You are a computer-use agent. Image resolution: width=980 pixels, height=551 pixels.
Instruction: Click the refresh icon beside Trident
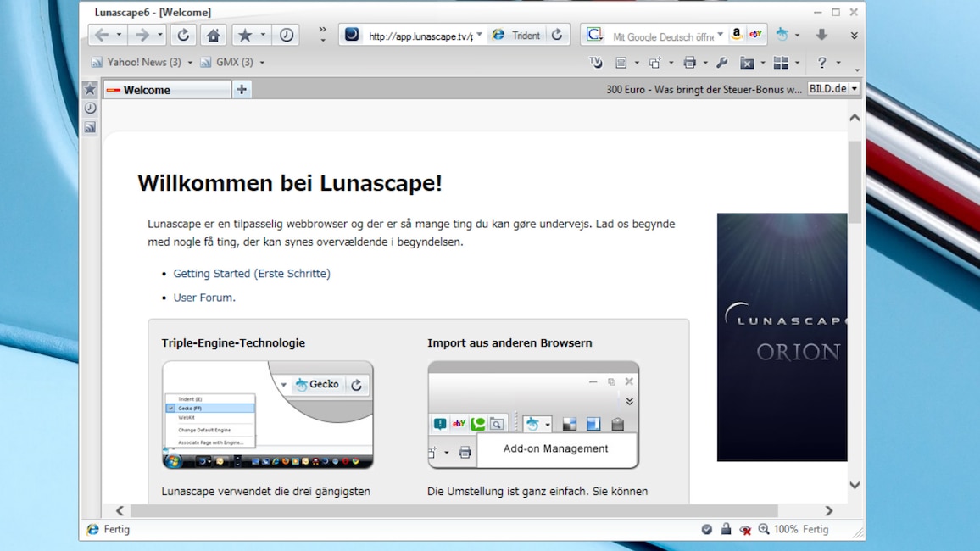(557, 35)
